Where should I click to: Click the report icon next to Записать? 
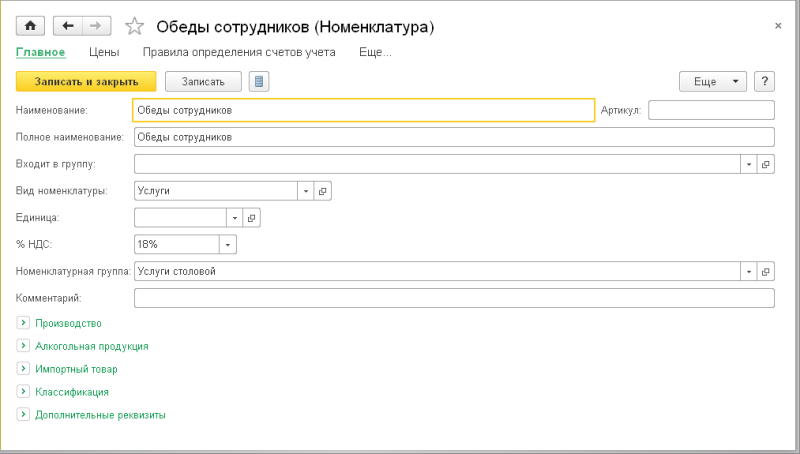[x=259, y=81]
